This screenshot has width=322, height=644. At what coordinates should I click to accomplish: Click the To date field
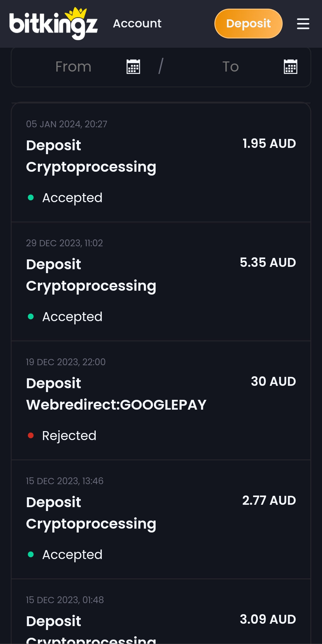(230, 66)
